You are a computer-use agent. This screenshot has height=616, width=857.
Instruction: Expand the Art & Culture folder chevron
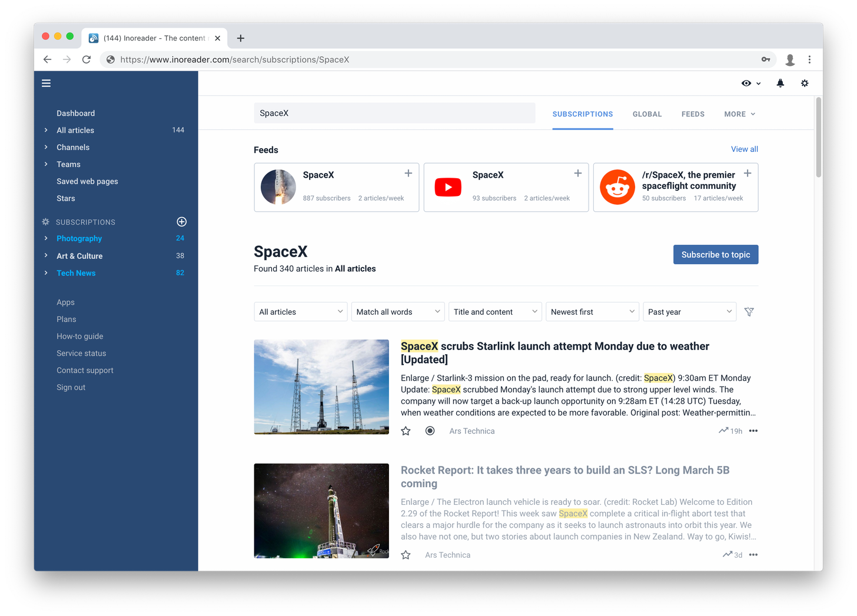coord(46,255)
